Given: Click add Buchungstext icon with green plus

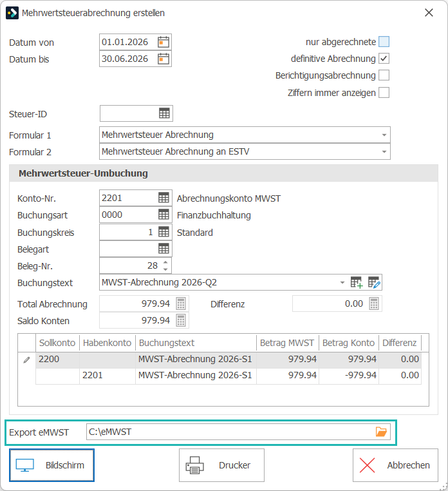Looking at the screenshot, I should 357,282.
